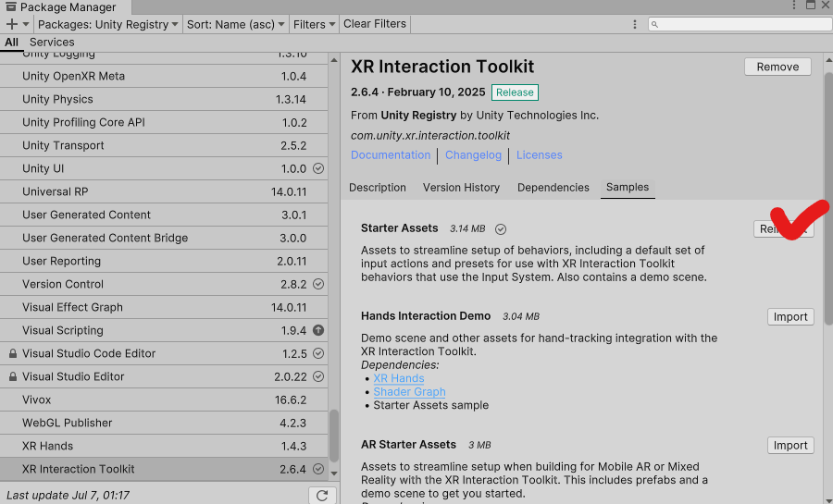Viewport: 833px width, 504px height.
Task: Click the installed checkmark on Version Control row
Action: coord(318,284)
